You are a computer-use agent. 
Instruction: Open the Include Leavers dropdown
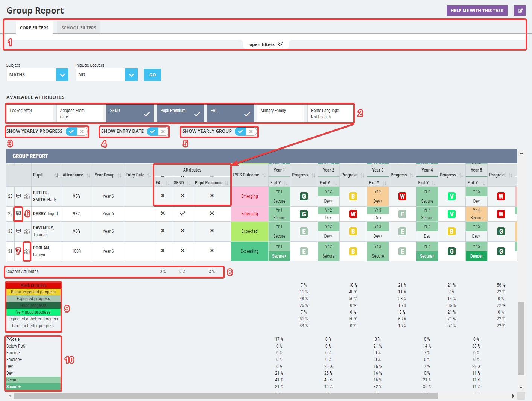point(131,75)
